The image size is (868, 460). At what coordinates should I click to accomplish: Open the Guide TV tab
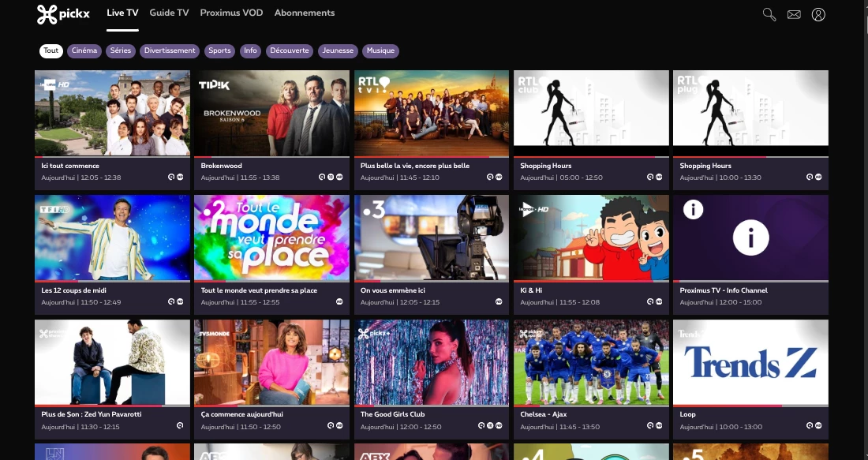pos(169,13)
